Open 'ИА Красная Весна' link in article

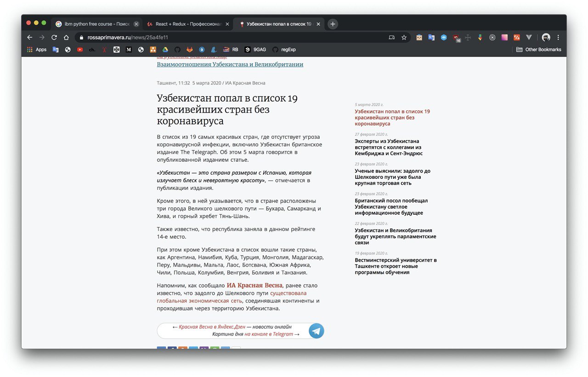[x=254, y=285]
